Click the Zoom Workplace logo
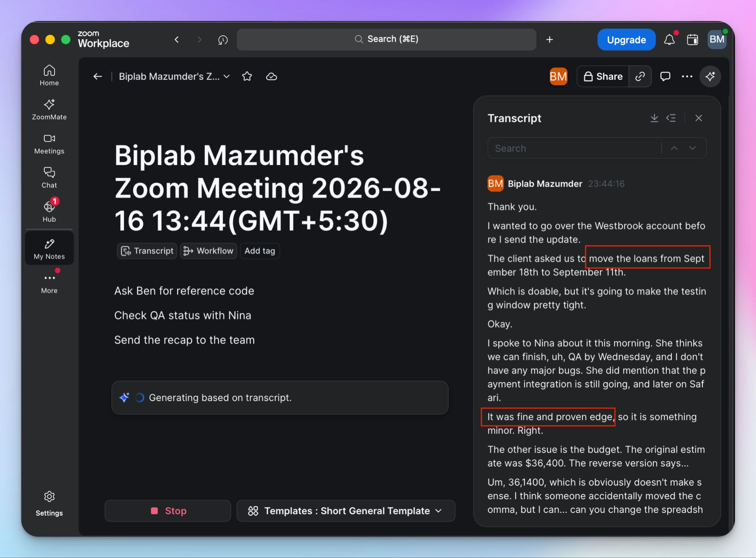 point(103,39)
